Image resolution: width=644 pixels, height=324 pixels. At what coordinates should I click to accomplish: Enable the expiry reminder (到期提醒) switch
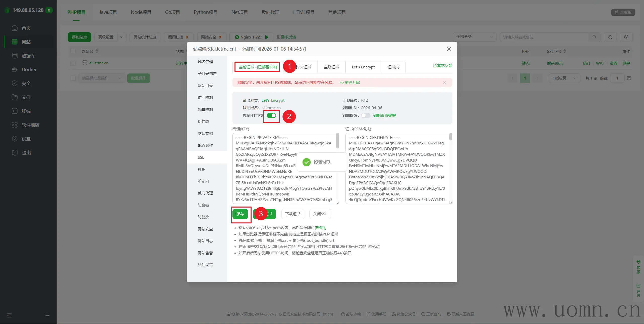(366, 115)
